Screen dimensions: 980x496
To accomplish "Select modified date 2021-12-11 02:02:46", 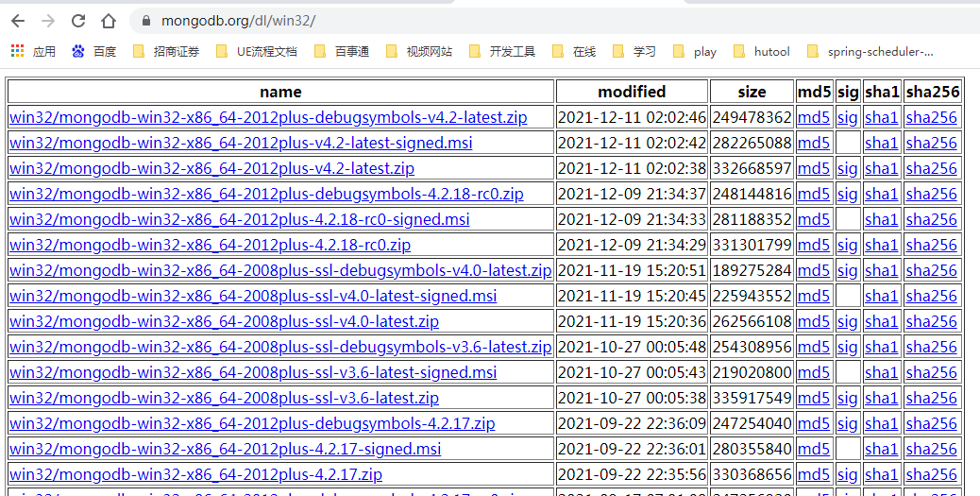I will pos(632,117).
